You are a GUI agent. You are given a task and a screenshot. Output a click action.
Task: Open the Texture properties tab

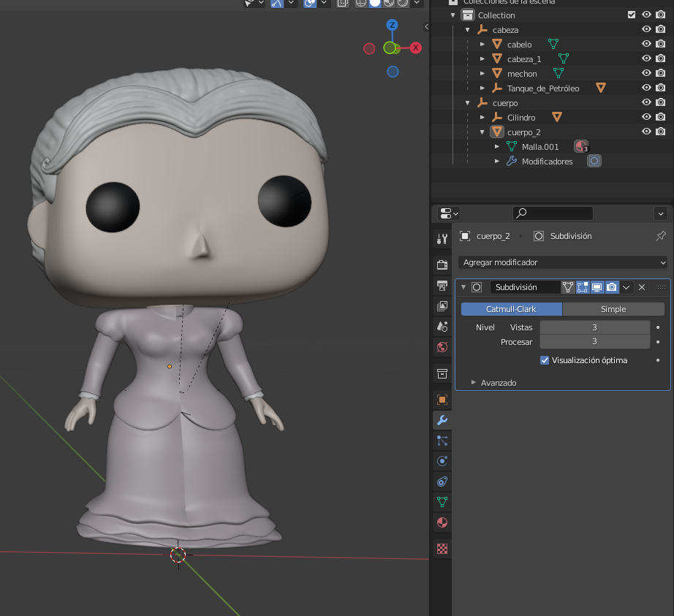click(442, 549)
